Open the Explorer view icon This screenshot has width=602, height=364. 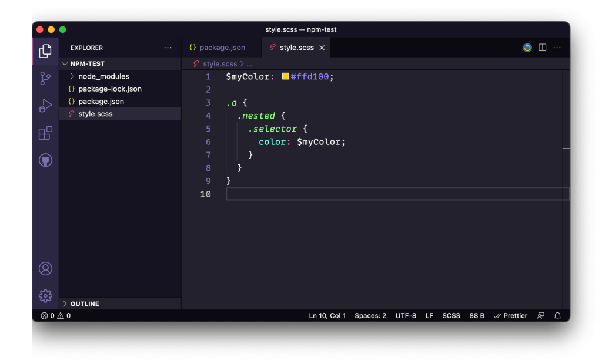point(45,51)
